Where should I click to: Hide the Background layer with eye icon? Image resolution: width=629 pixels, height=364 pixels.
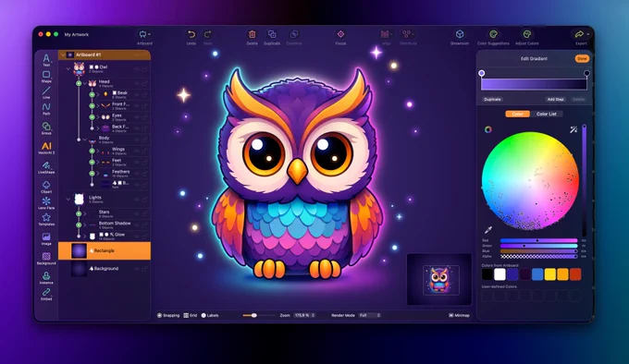pyautogui.click(x=137, y=269)
